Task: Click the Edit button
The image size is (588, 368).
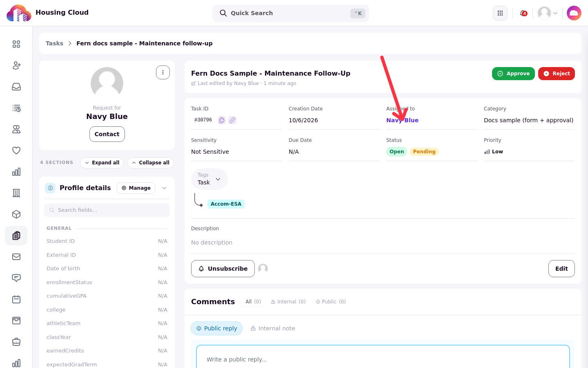Action: tap(561, 269)
